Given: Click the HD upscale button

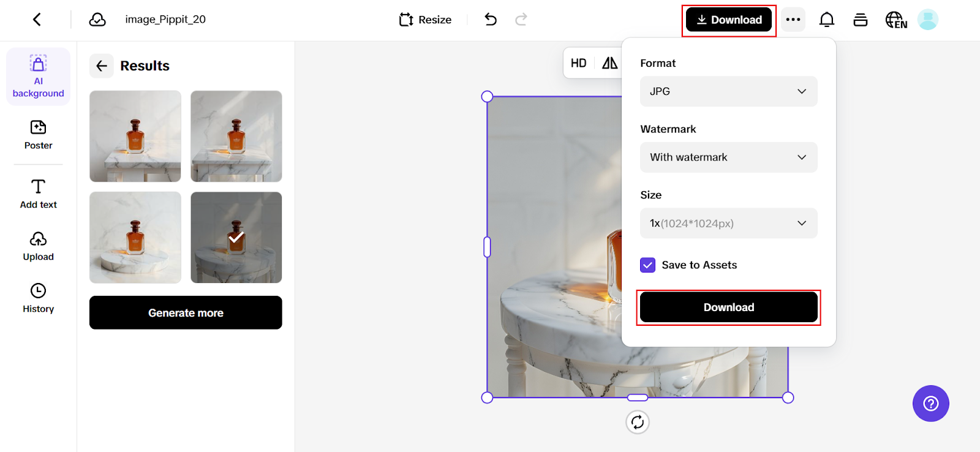Looking at the screenshot, I should pyautogui.click(x=579, y=63).
